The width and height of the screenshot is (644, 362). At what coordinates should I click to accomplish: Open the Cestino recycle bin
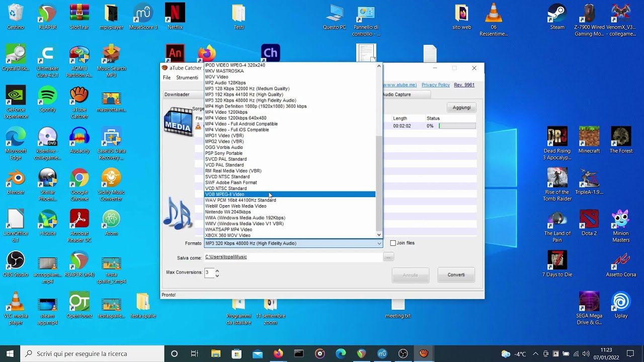point(16,17)
